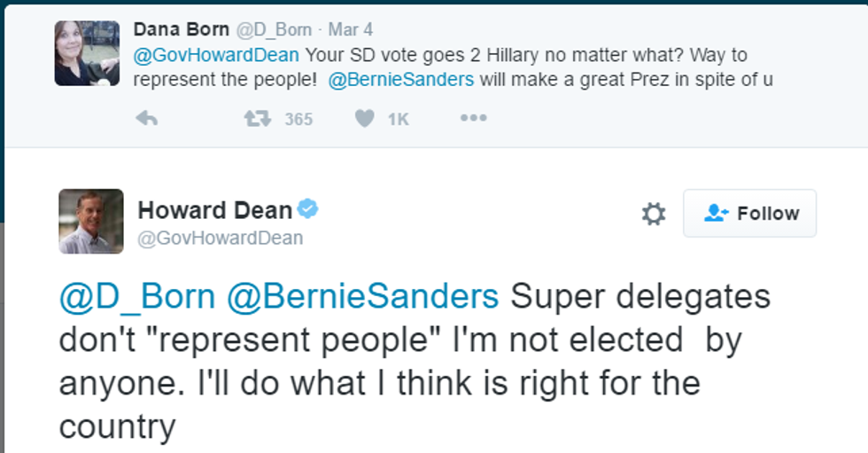Open the gear settings dropdown for Howard Dean

tap(654, 214)
